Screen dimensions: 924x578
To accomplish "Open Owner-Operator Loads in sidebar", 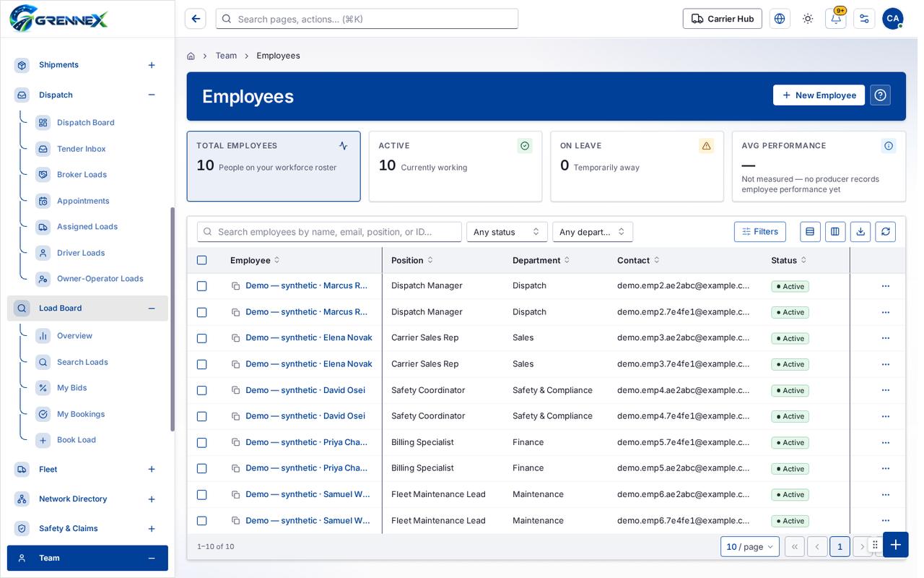I will 100,279.
